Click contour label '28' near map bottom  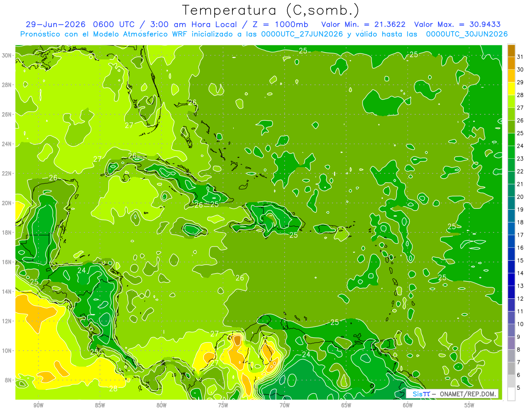click(113, 388)
